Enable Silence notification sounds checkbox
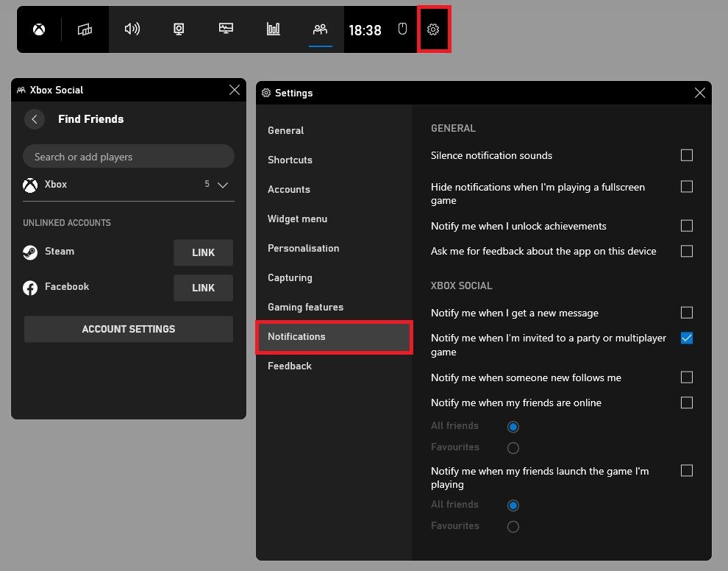728x571 pixels. [x=687, y=155]
